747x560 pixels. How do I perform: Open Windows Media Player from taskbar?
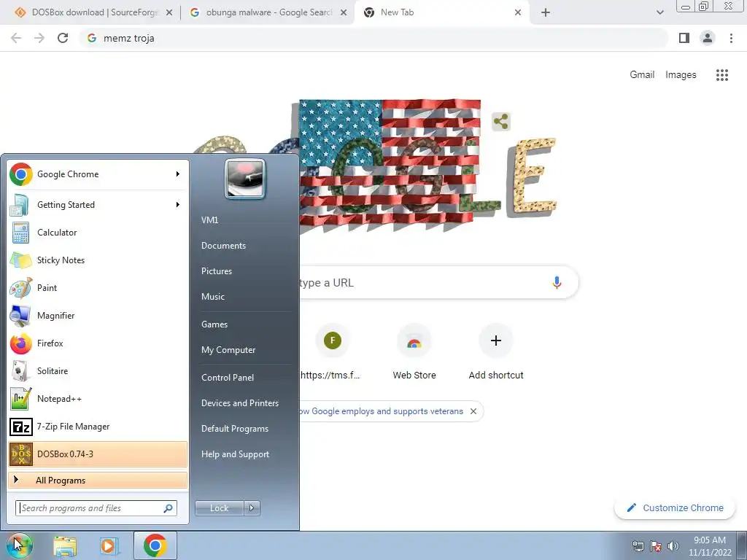click(109, 545)
